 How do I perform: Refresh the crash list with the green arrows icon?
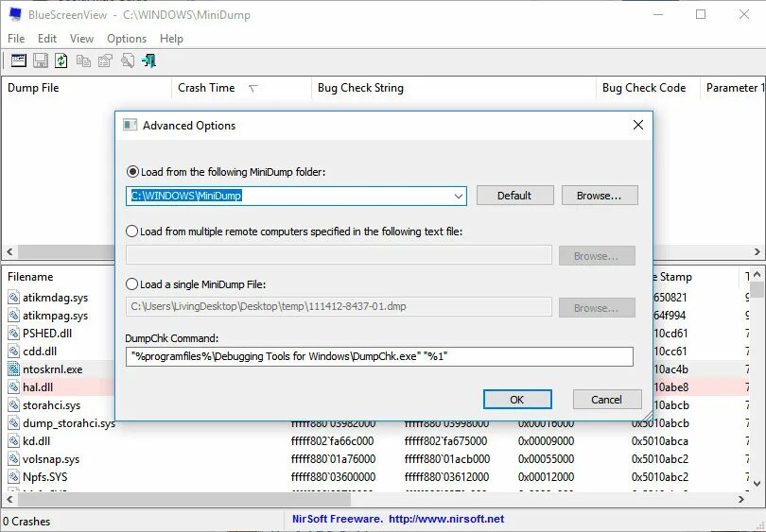click(x=61, y=60)
